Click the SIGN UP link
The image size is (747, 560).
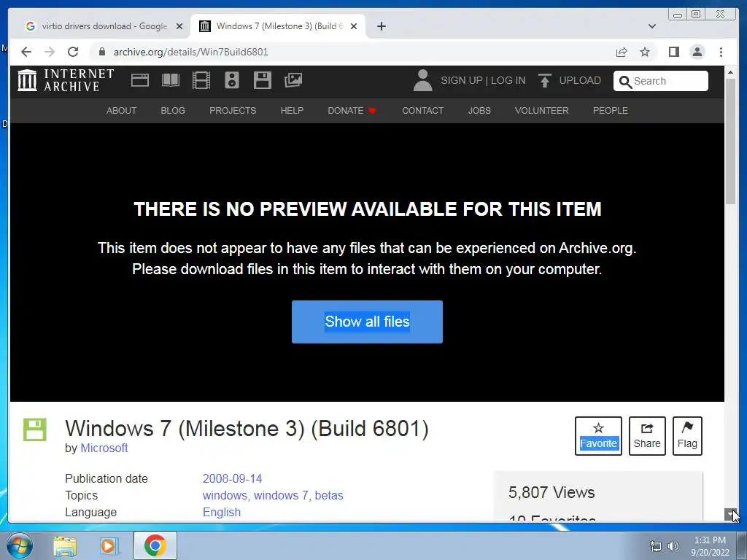tap(462, 80)
